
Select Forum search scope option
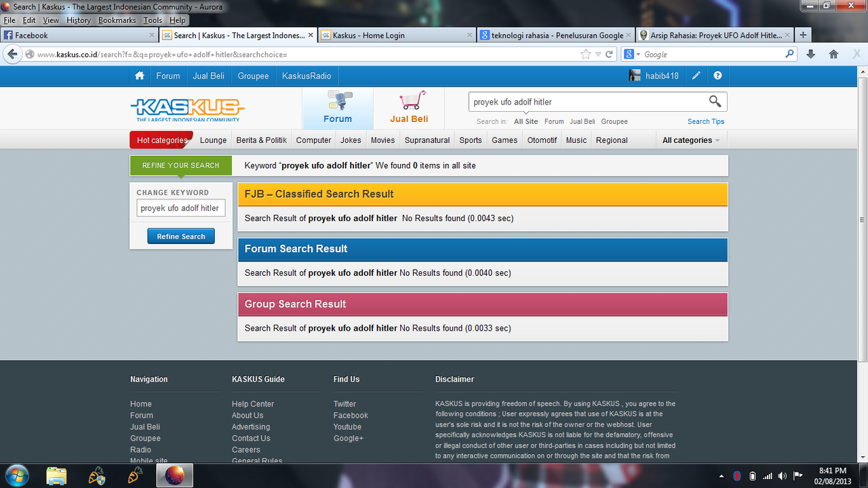point(554,121)
